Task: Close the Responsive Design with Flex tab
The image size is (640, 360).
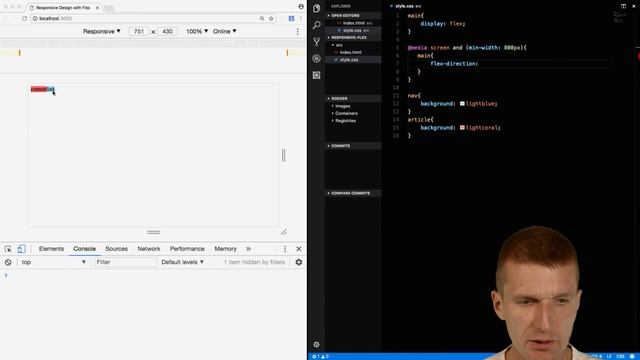Action: pyautogui.click(x=97, y=8)
